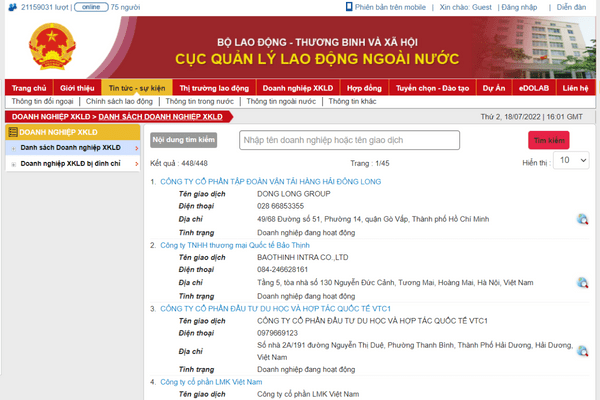Click DANH SÁCH DOANH NGHIỆP XKLĐ breadcrumb
The height and width of the screenshot is (400, 600).
[160, 117]
